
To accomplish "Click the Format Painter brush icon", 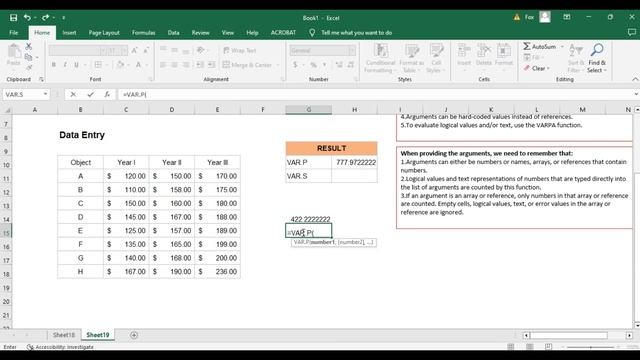I will (29, 67).
